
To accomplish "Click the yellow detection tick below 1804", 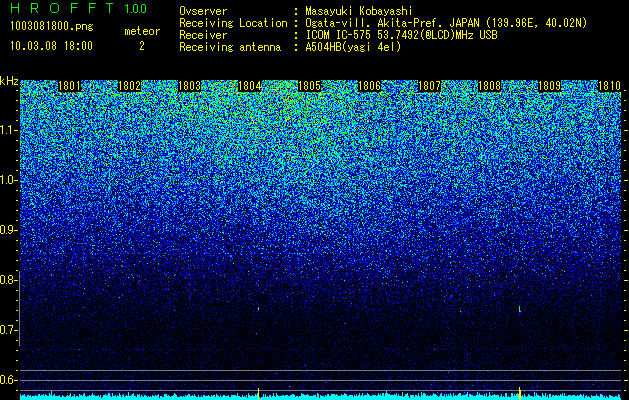I will (258, 394).
